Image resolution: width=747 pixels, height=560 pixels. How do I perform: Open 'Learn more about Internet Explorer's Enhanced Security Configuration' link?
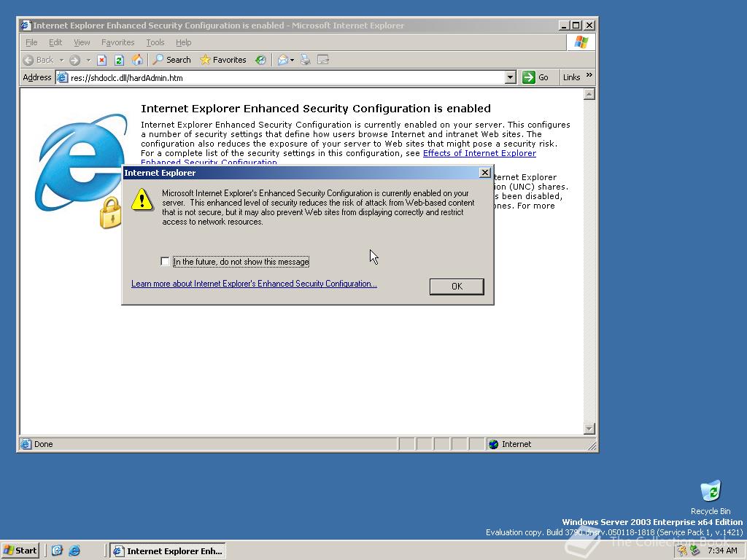point(254,284)
